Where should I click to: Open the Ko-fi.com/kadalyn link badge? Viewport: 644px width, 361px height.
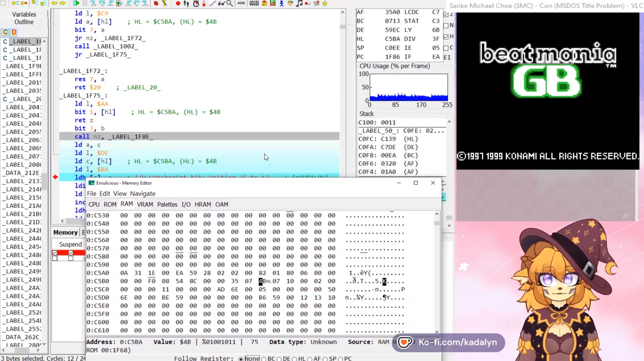point(448,342)
